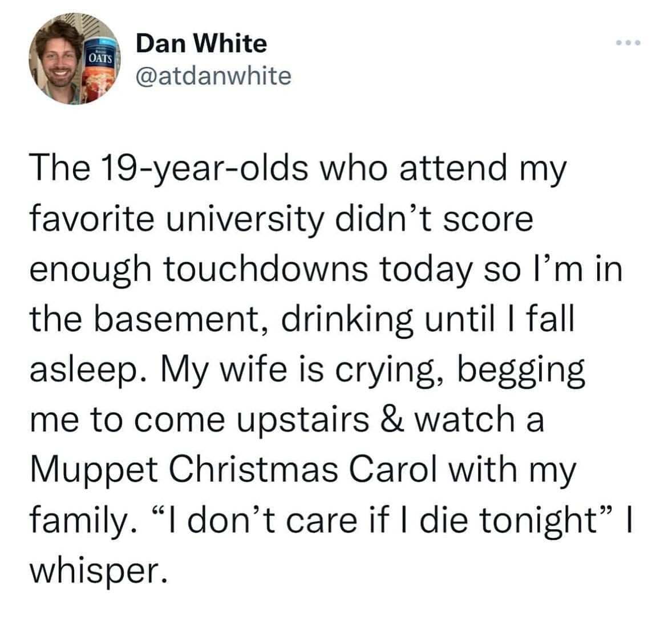The height and width of the screenshot is (617, 672).
Task: Select the leftmost dot of the options icon
Action: coord(618,42)
